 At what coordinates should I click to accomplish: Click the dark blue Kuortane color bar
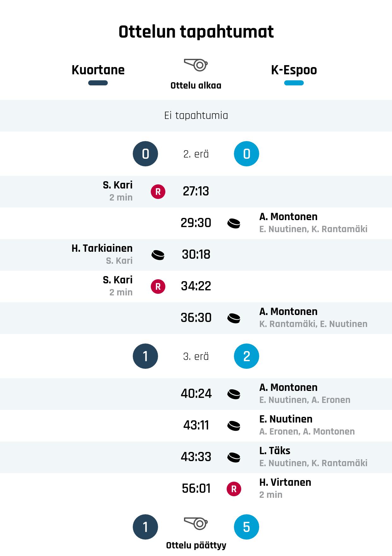coord(98,83)
